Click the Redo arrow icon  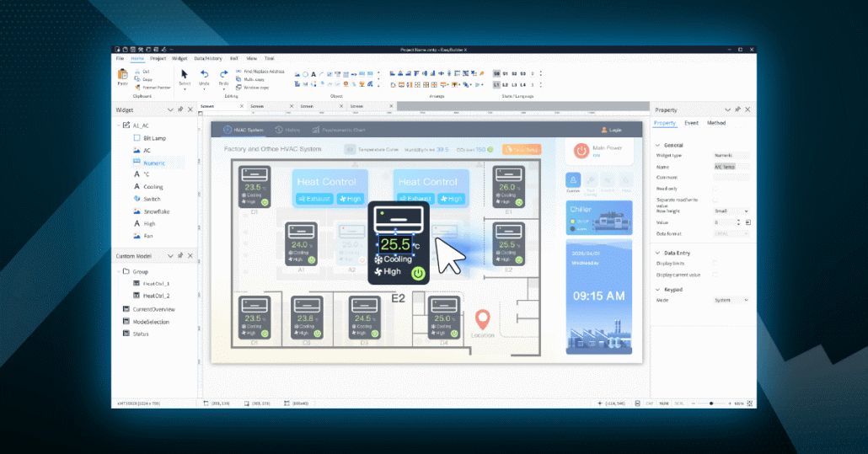[223, 74]
